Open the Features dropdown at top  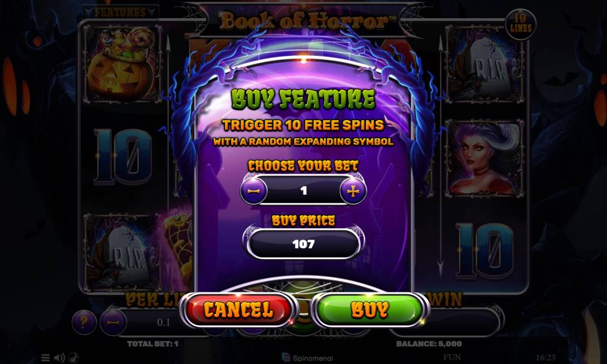120,12
